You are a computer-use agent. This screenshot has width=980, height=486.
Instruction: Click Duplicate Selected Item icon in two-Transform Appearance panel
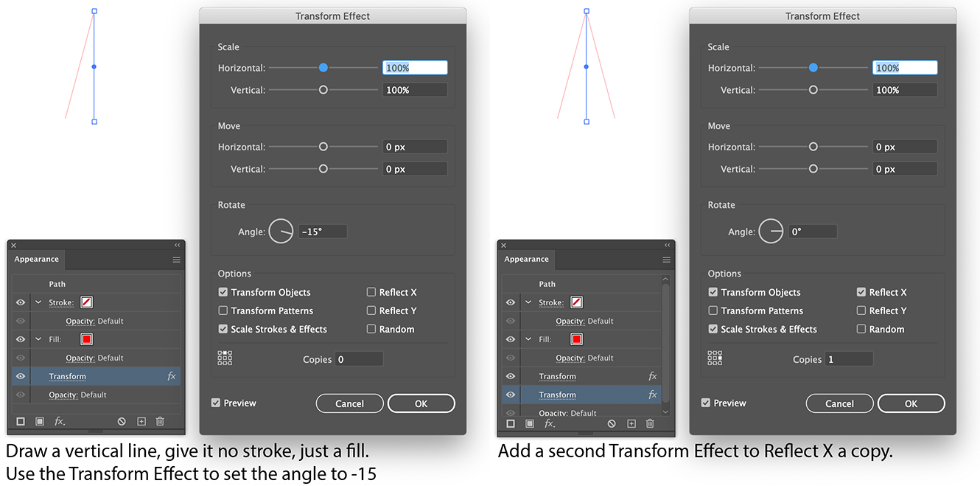coord(631,423)
